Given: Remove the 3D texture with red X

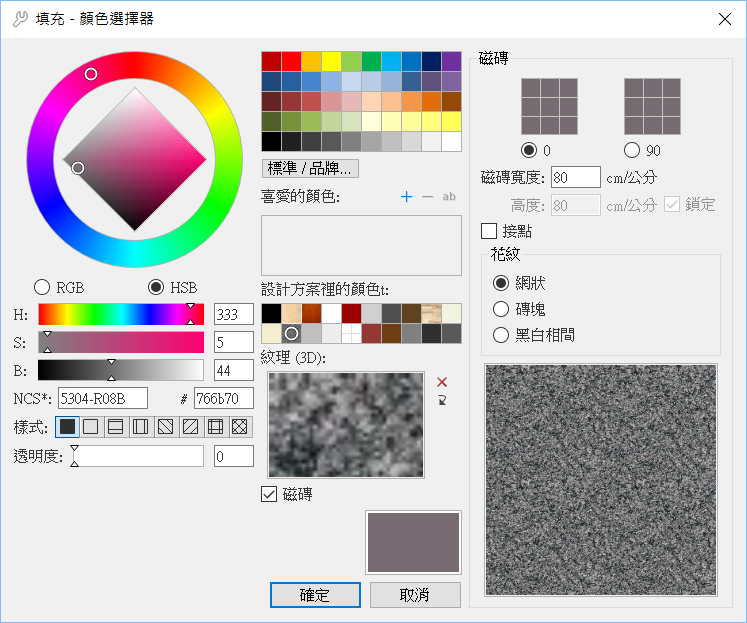Looking at the screenshot, I should 442,382.
